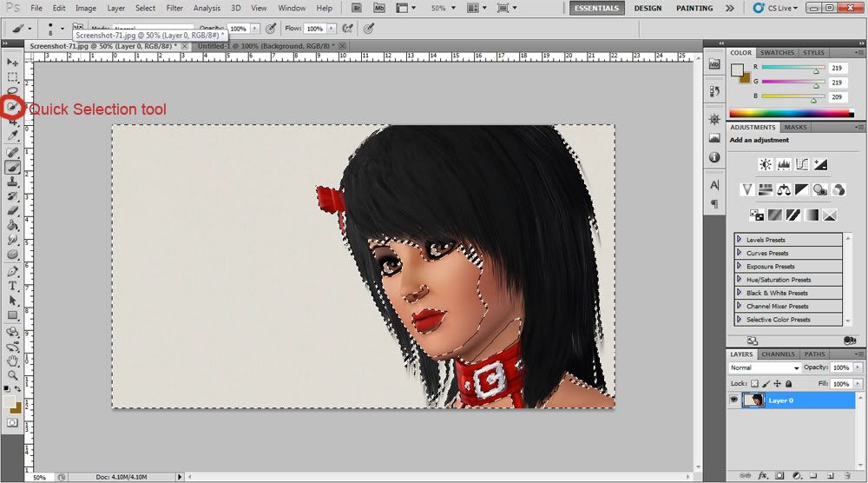
Task: Click the Essentials workspace button
Action: 597,9
